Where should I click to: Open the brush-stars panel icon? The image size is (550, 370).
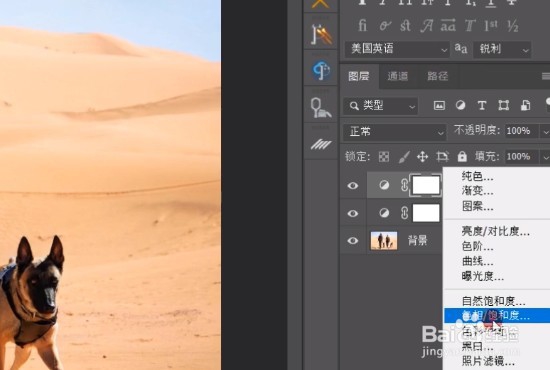pos(321,34)
